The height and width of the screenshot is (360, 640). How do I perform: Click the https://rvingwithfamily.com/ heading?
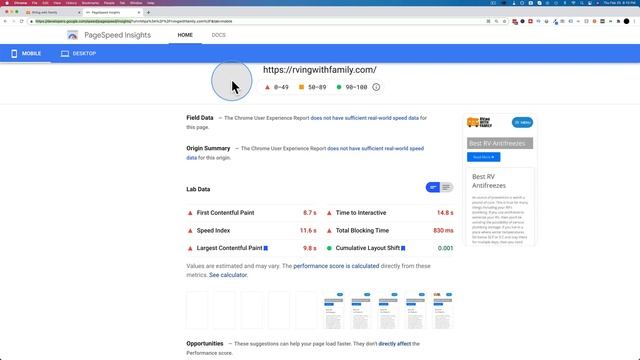coord(320,70)
